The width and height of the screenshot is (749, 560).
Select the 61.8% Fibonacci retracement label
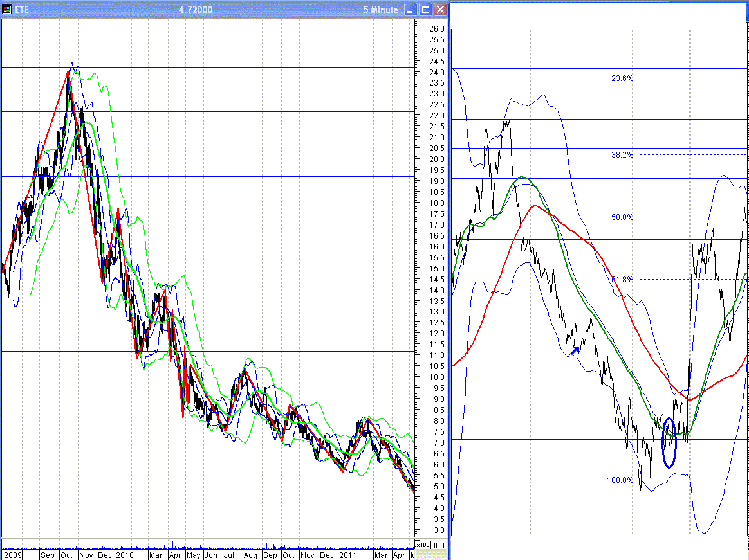tap(622, 280)
